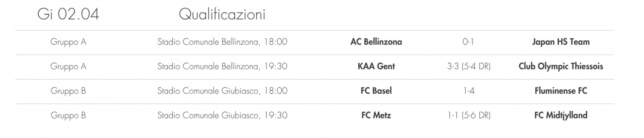This screenshot has width=644, height=138.
Task: Click Gruppo B in FC Metz row
Action: point(68,115)
